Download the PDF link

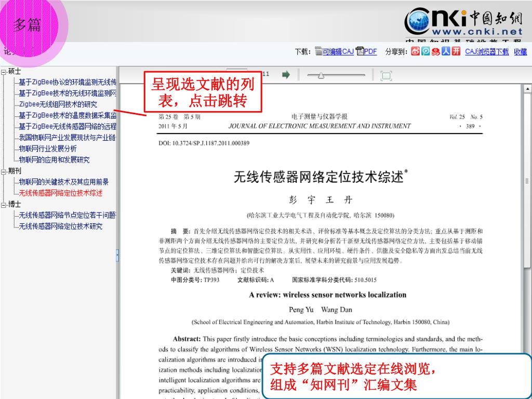[x=370, y=51]
